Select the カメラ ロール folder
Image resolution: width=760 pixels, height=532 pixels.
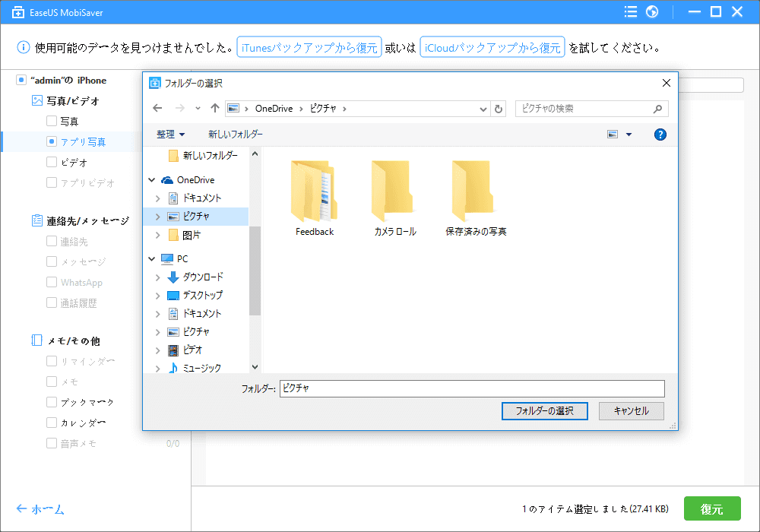point(395,198)
